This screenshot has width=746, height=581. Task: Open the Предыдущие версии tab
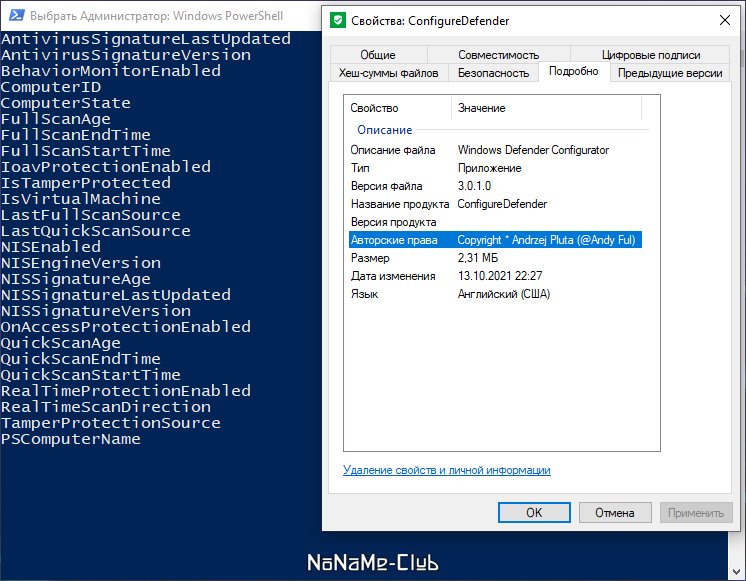pyautogui.click(x=670, y=73)
